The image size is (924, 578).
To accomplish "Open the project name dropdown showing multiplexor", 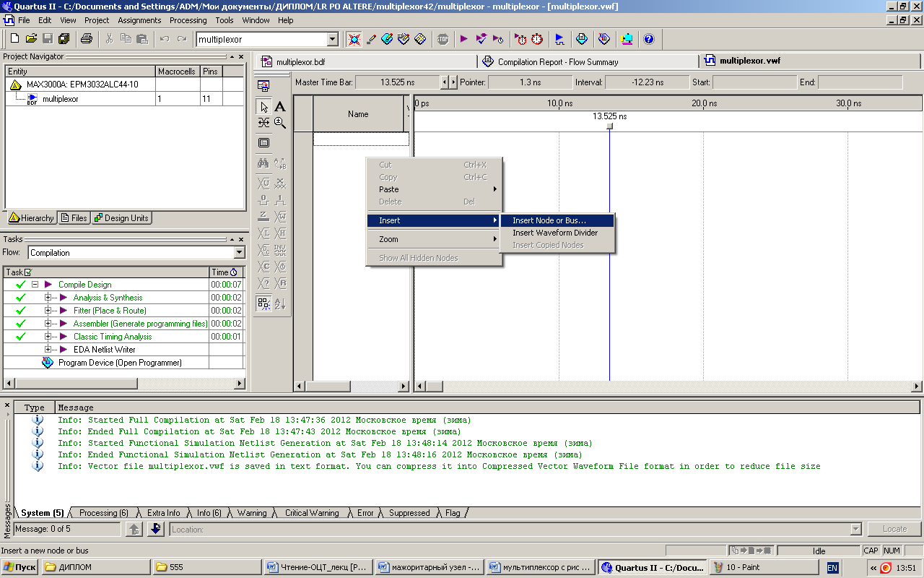I will (x=332, y=39).
